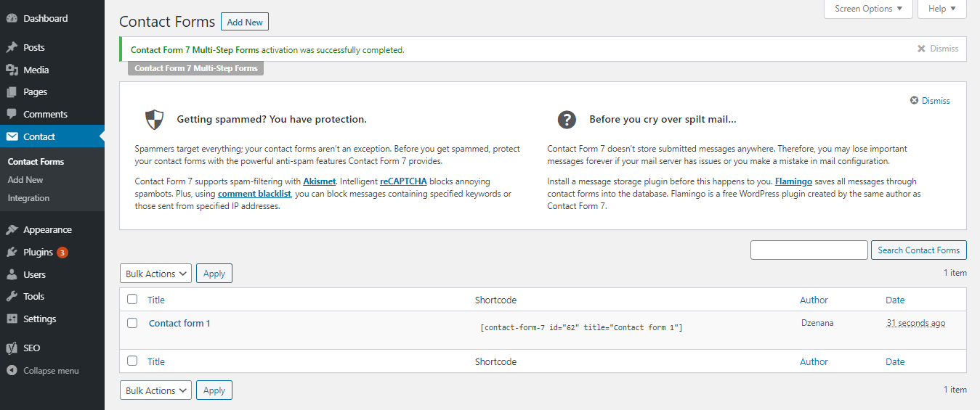Sort by Date in table header
The height and width of the screenshot is (410, 980).
(895, 300)
